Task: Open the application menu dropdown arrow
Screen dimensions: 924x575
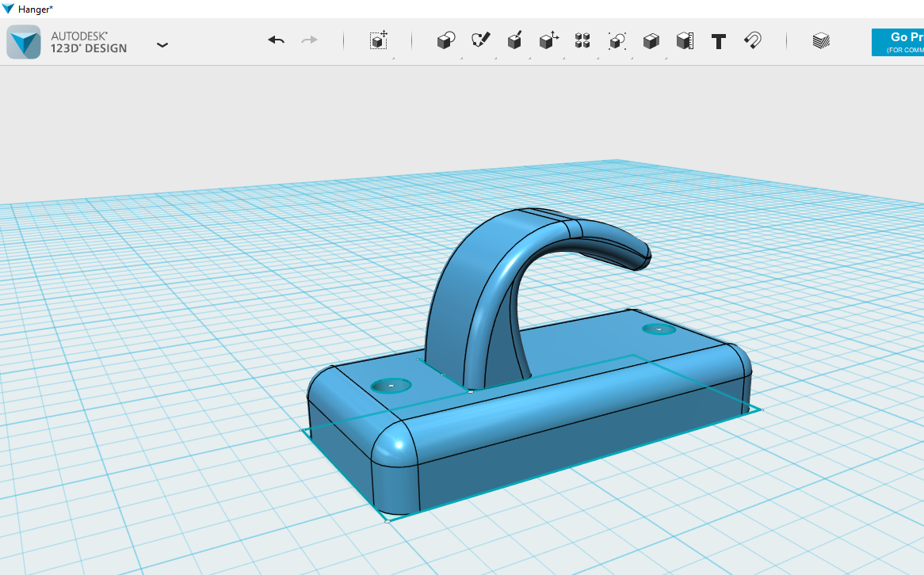Action: (162, 45)
